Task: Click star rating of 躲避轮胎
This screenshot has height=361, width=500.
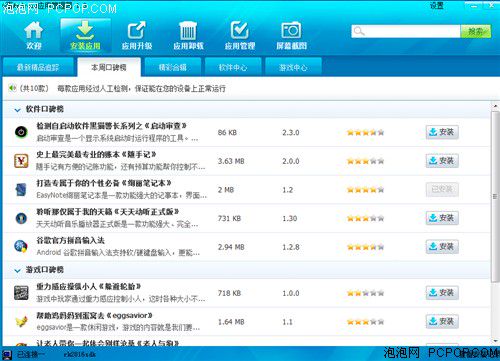Action: click(x=365, y=293)
